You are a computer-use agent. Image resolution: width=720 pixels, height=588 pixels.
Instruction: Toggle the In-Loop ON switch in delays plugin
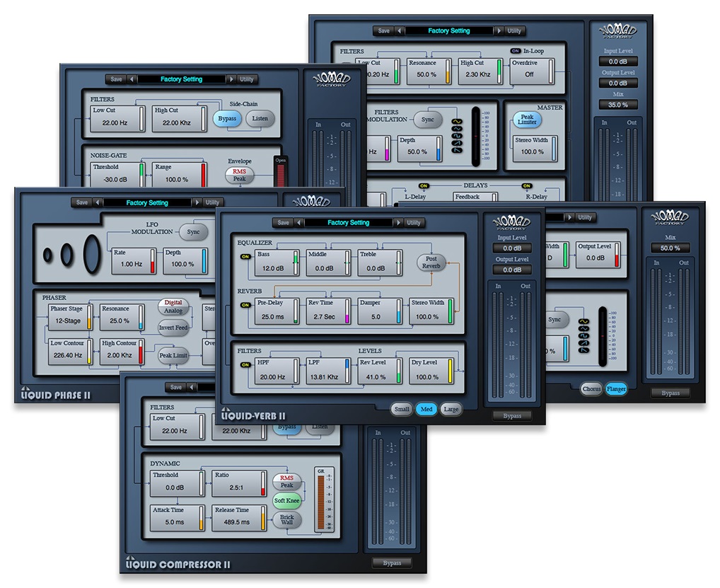coord(516,51)
